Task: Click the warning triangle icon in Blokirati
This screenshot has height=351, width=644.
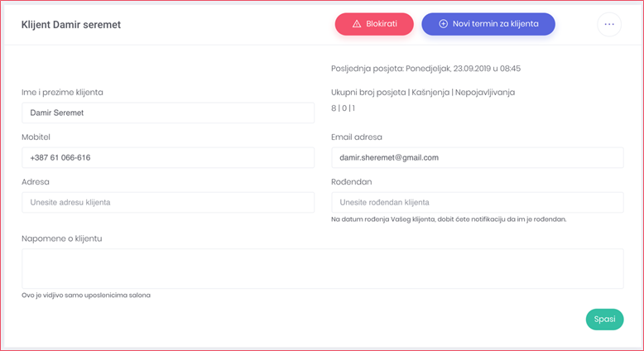Action: (357, 24)
